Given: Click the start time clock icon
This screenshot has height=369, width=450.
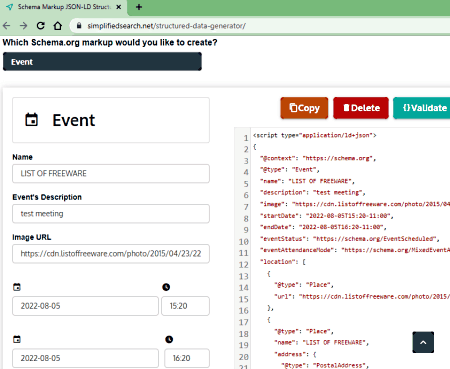Looking at the screenshot, I should click(x=166, y=287).
